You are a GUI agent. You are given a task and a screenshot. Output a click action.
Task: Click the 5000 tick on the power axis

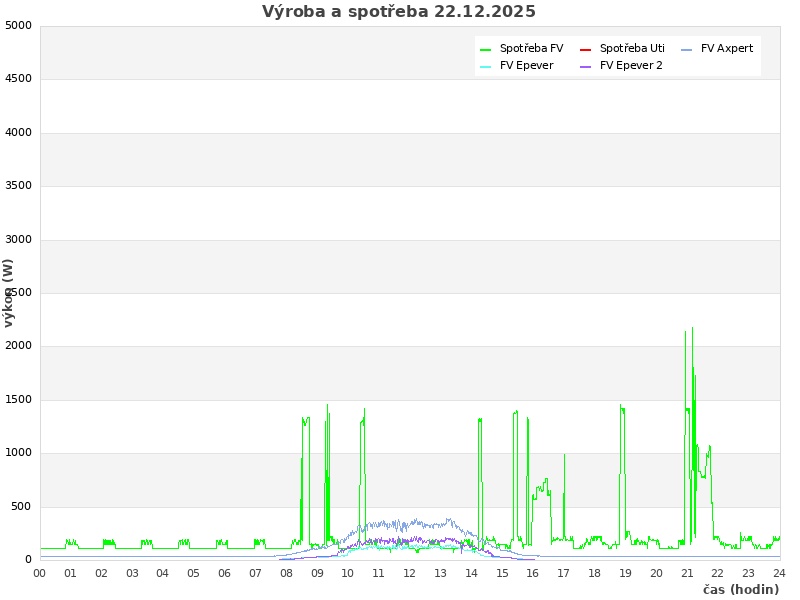click(x=18, y=26)
